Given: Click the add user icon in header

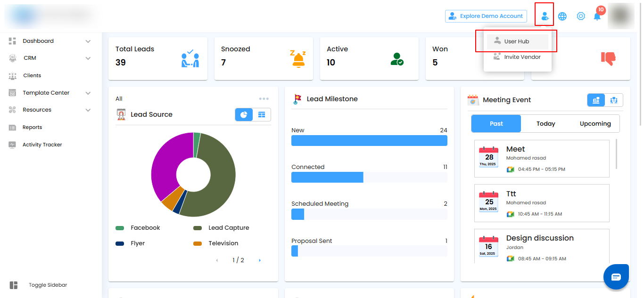Looking at the screenshot, I should [545, 16].
